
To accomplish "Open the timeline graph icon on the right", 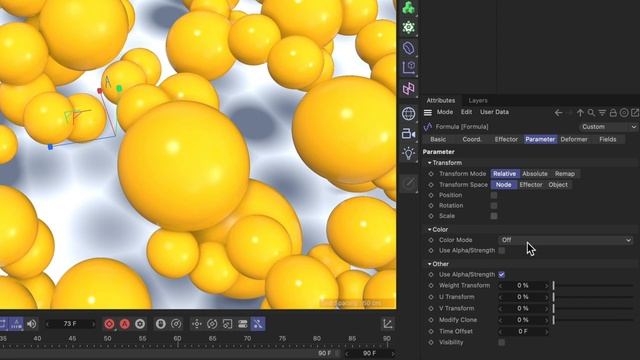I will [388, 324].
